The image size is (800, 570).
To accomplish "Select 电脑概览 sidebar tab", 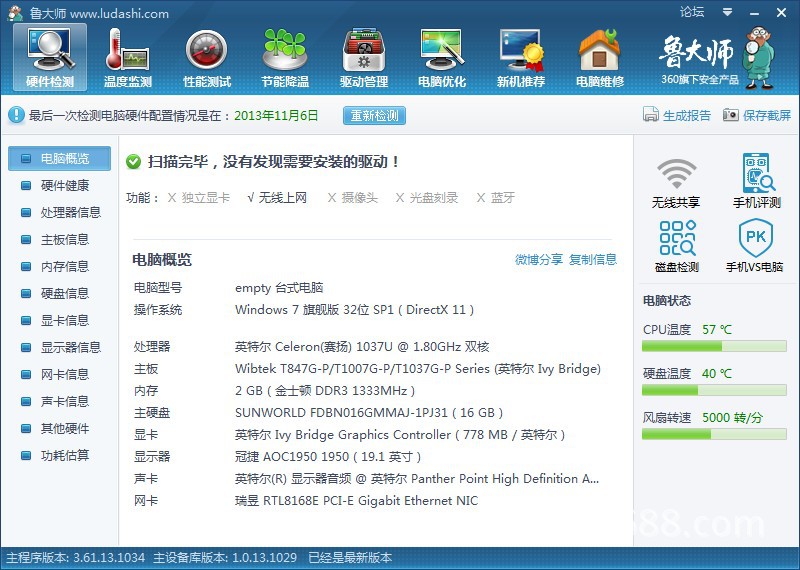I will pyautogui.click(x=59, y=159).
